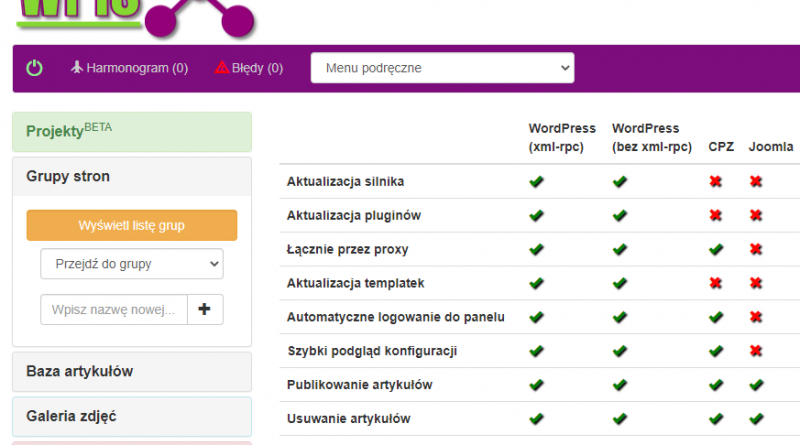
Task: Click Szybki podgląd konfiguracji bez xml-rpc checkmark
Action: tap(619, 351)
